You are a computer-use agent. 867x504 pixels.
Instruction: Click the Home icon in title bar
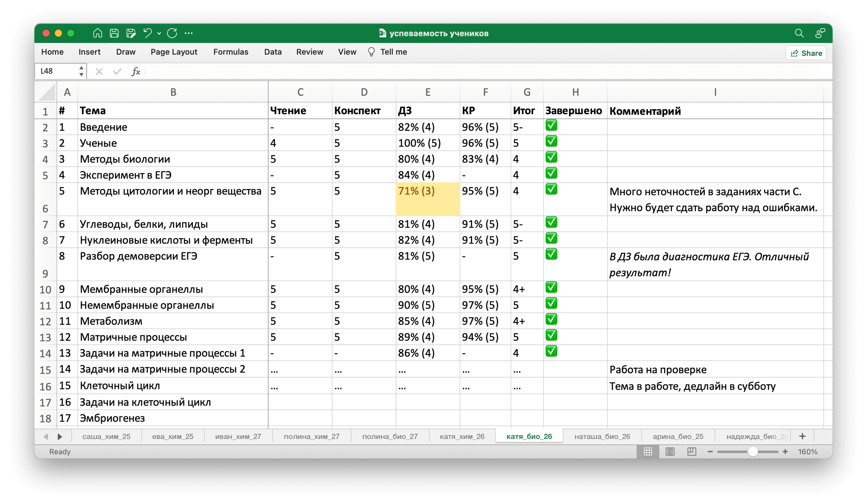(98, 33)
